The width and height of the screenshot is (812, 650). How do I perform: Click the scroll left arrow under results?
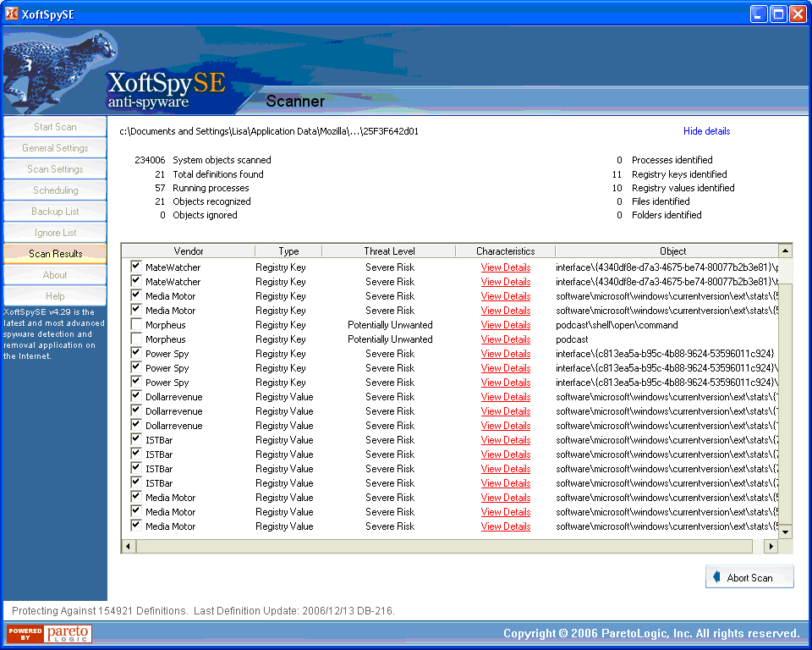tap(129, 546)
